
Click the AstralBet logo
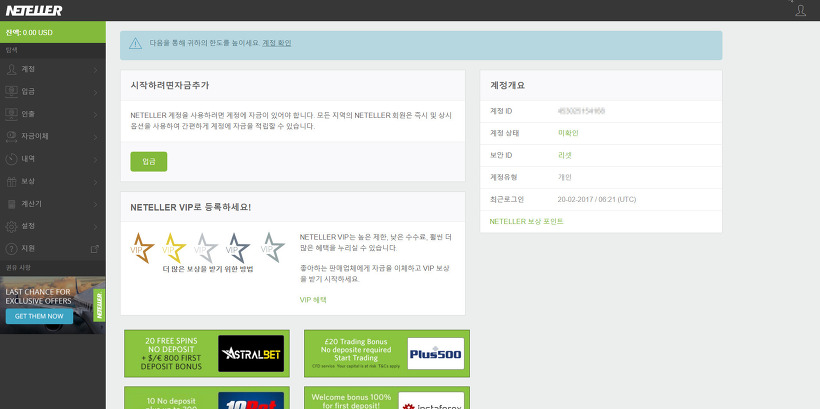(x=251, y=354)
